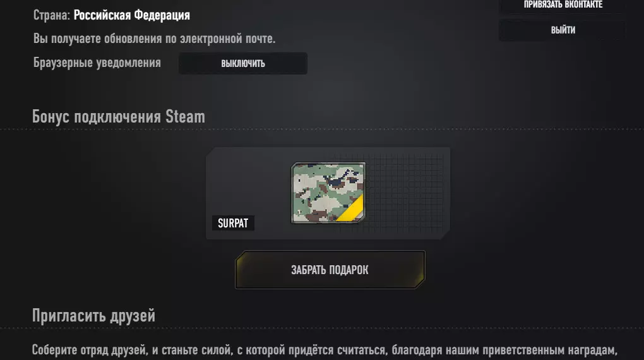
Task: Click the word Steam in bonus heading
Action: coord(185,117)
